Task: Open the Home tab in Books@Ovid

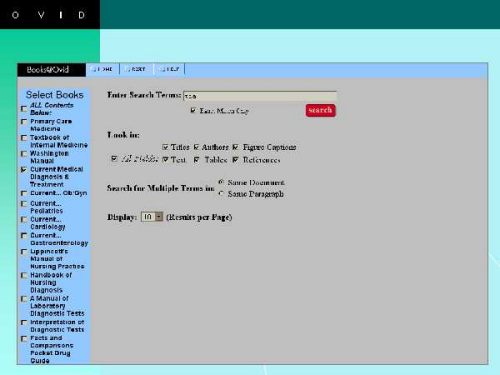Action: (x=102, y=70)
